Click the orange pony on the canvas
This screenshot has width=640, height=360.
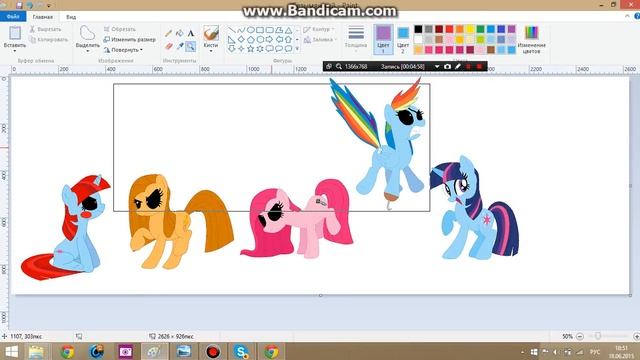pyautogui.click(x=180, y=222)
